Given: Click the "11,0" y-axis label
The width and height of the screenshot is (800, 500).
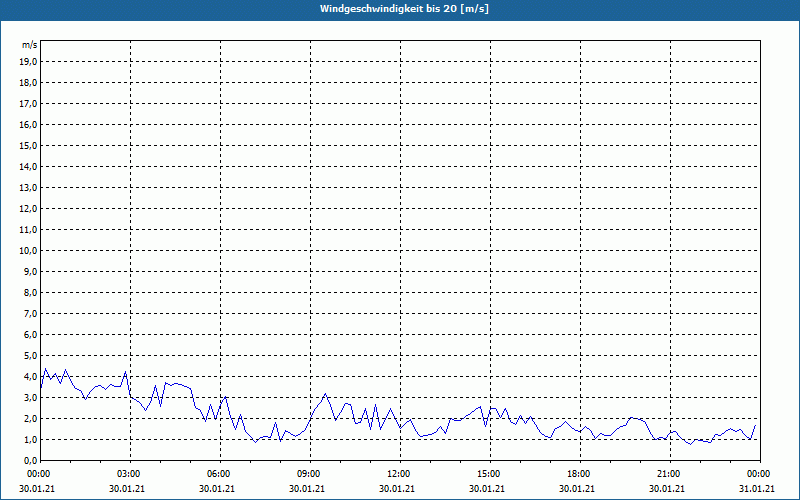Looking at the screenshot, I should pos(28,230).
